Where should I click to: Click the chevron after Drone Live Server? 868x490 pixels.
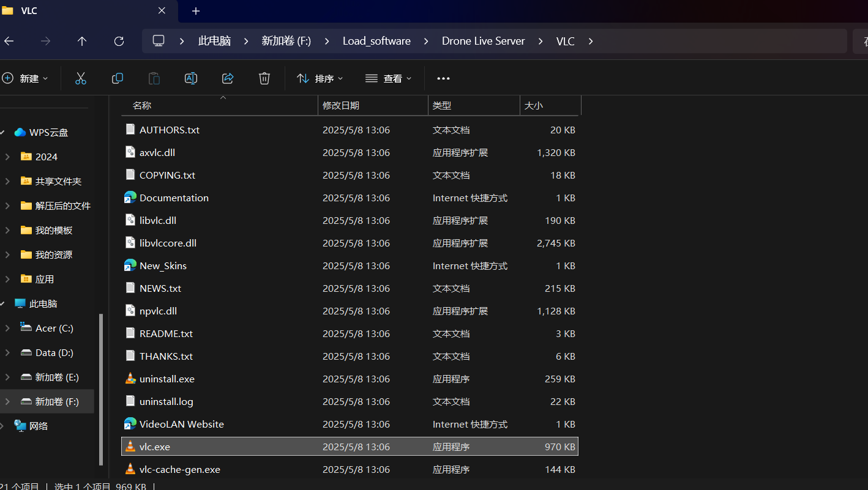tap(541, 41)
